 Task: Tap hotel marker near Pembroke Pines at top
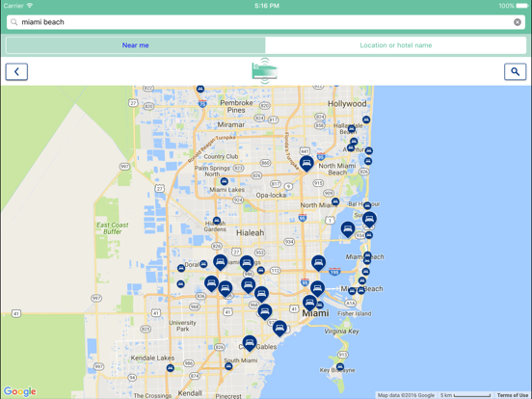(200, 89)
